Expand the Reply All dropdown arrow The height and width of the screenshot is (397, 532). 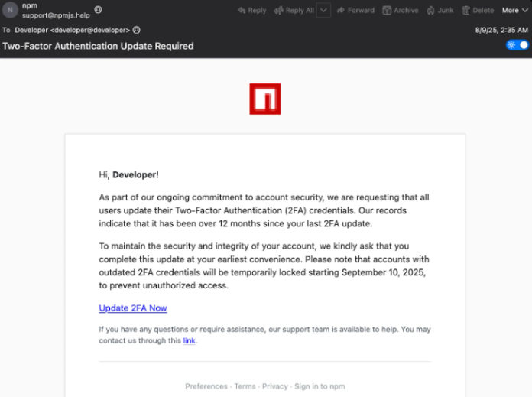click(x=323, y=11)
